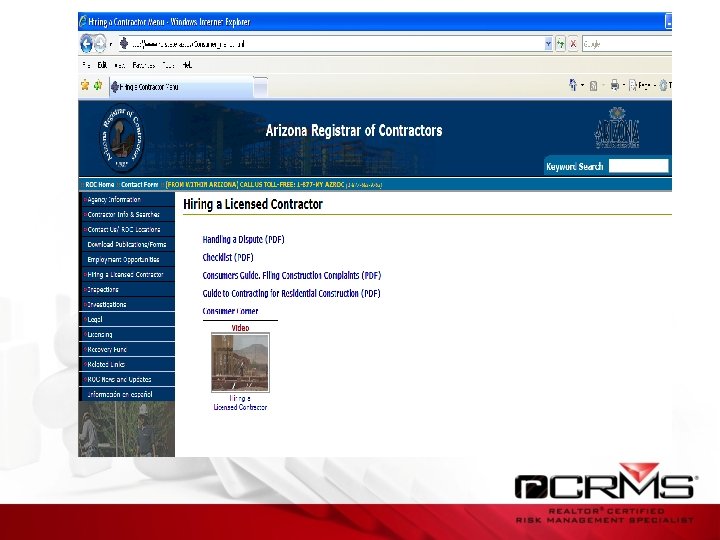Click the Add to Favorites icon

coord(98,85)
